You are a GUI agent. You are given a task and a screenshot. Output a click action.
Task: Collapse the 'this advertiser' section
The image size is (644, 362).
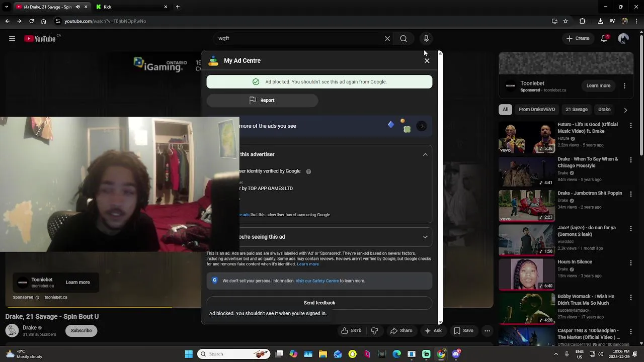coord(425,154)
